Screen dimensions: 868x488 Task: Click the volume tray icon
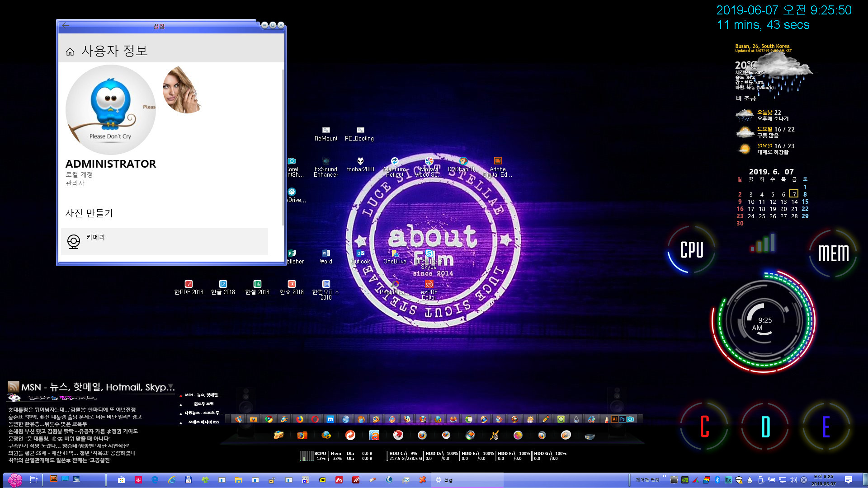click(x=793, y=480)
